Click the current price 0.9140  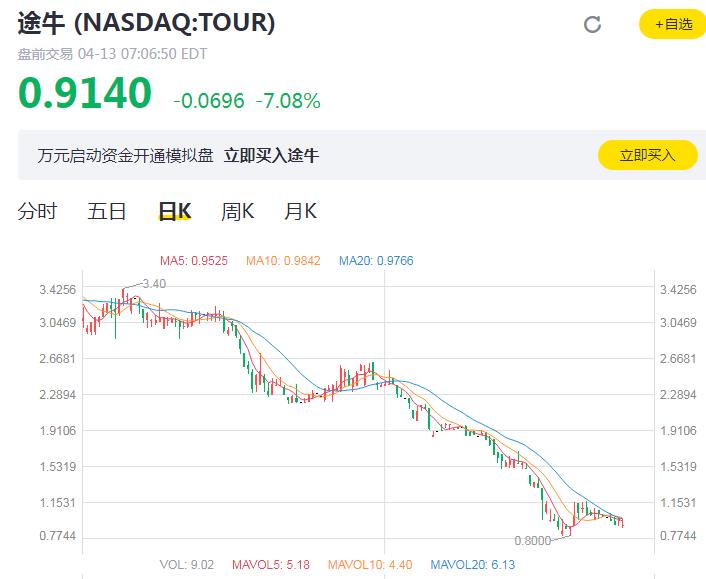click(x=85, y=94)
